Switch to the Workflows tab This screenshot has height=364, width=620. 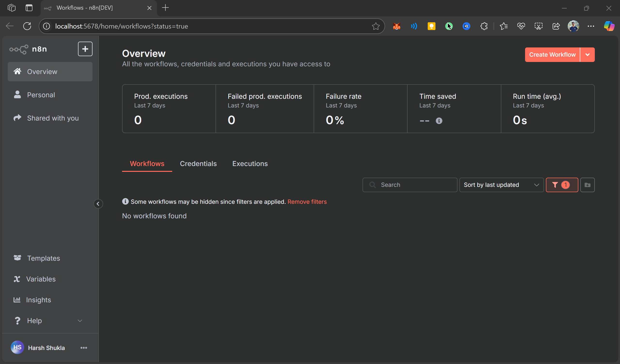point(147,164)
